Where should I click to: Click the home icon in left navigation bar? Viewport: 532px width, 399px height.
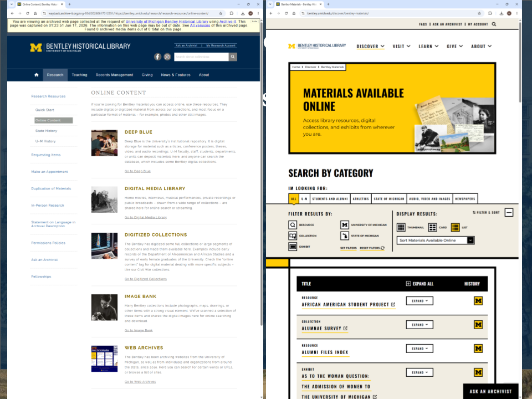[37, 75]
